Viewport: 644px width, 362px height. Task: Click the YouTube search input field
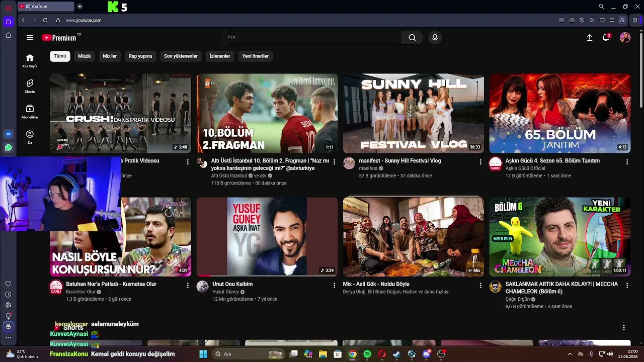click(x=312, y=38)
